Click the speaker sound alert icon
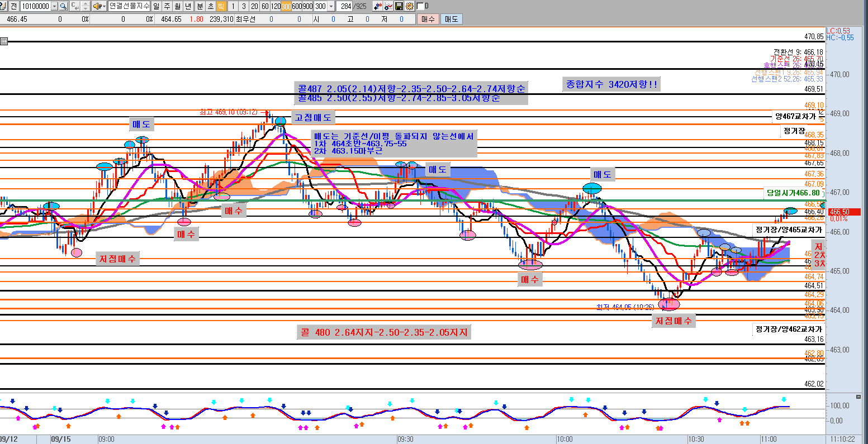The image size is (868, 444). (97, 6)
